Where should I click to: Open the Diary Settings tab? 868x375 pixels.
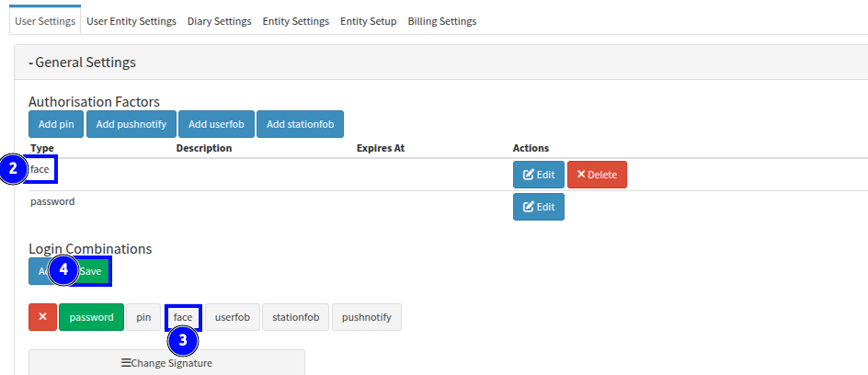219,21
